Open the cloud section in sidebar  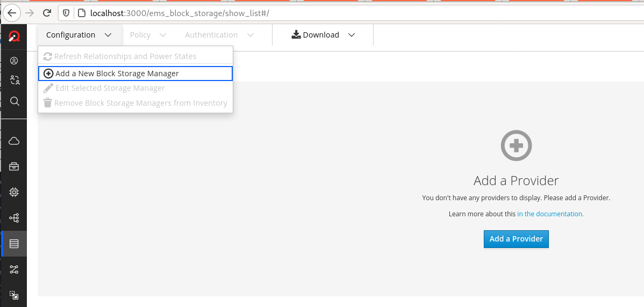(x=14, y=141)
